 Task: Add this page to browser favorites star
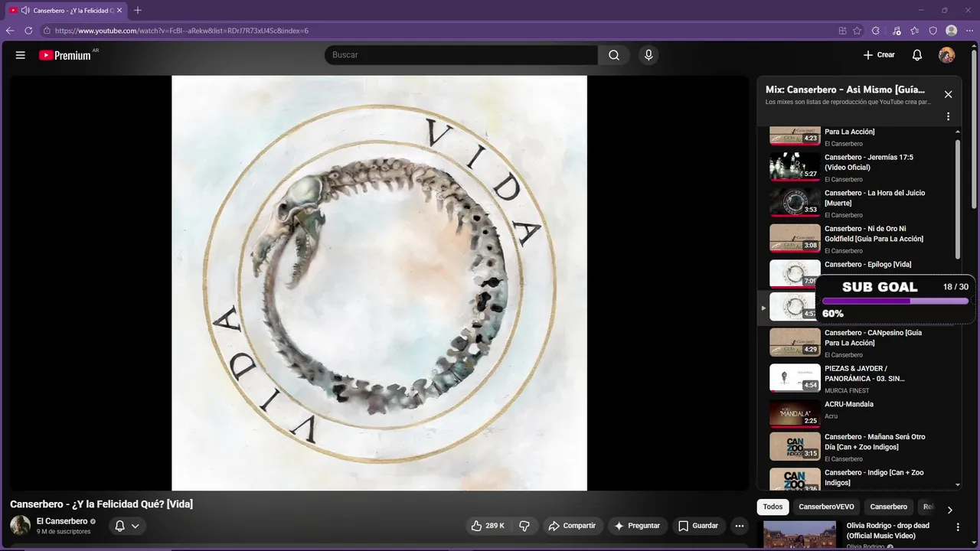(857, 31)
